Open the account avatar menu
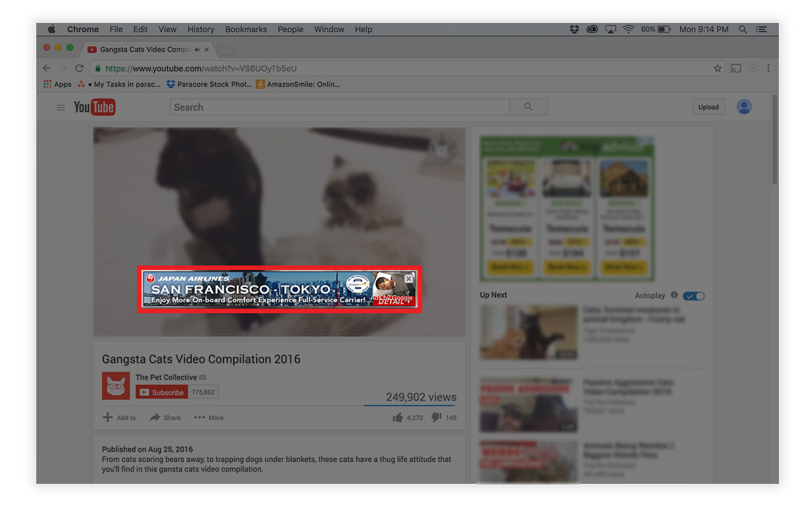Screen dimensions: 812x508 (744, 107)
